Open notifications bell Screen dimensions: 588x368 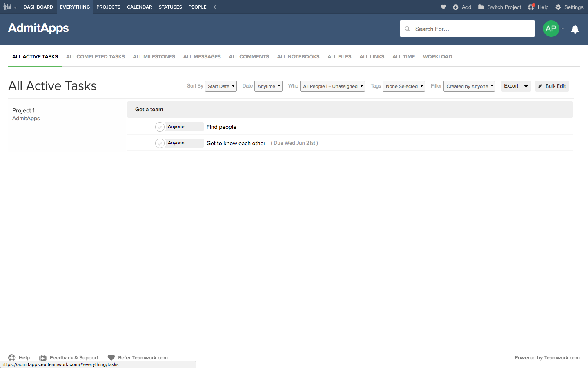[575, 29]
